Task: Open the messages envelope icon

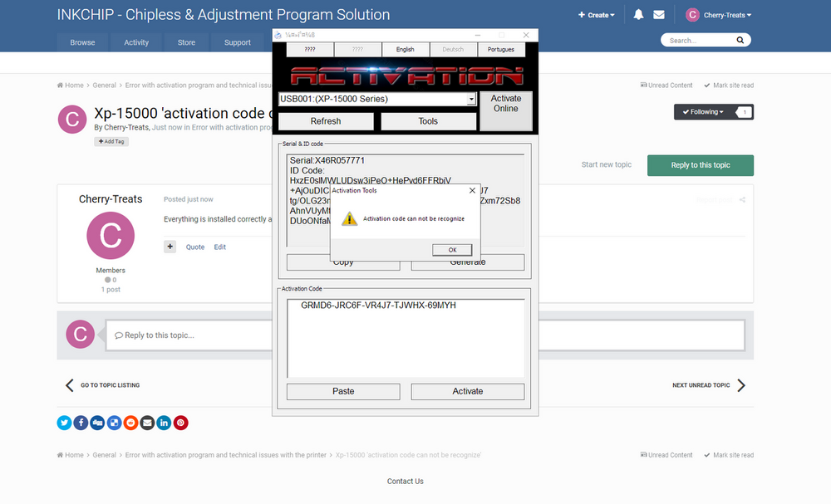Action: coord(659,15)
